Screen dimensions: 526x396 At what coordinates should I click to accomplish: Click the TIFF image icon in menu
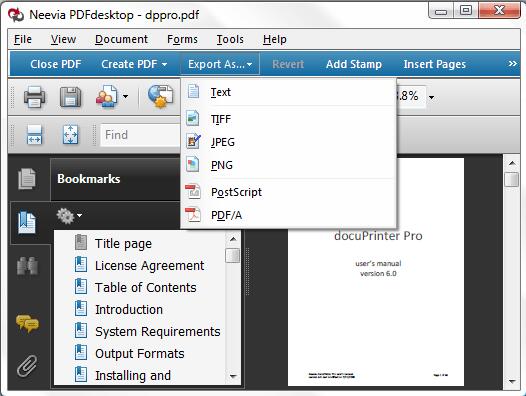(193, 118)
